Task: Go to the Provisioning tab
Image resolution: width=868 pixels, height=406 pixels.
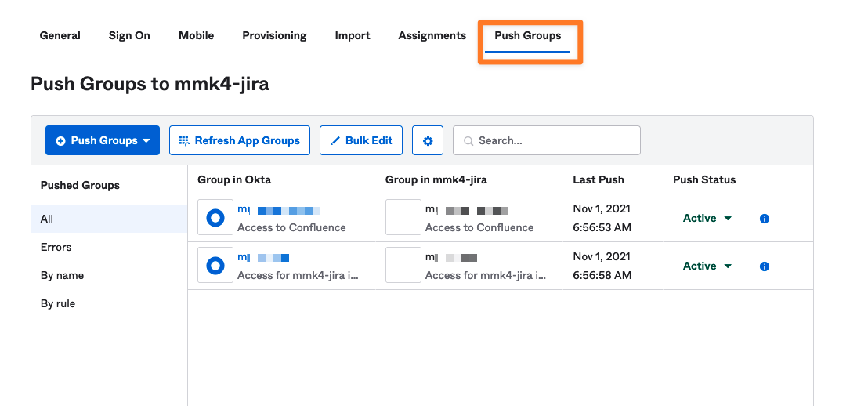Action: point(274,35)
